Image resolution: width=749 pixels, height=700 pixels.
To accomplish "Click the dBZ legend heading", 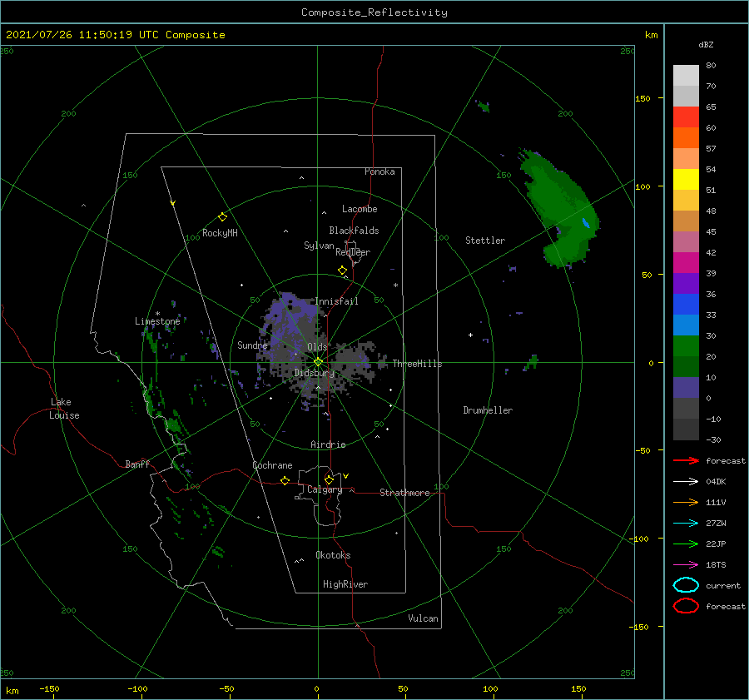I will [706, 44].
